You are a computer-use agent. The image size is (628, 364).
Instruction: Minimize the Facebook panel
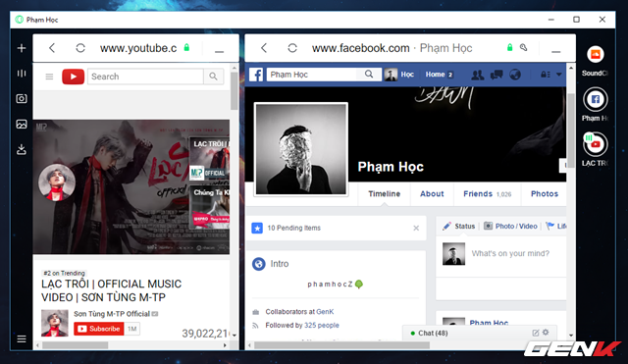pos(555,51)
